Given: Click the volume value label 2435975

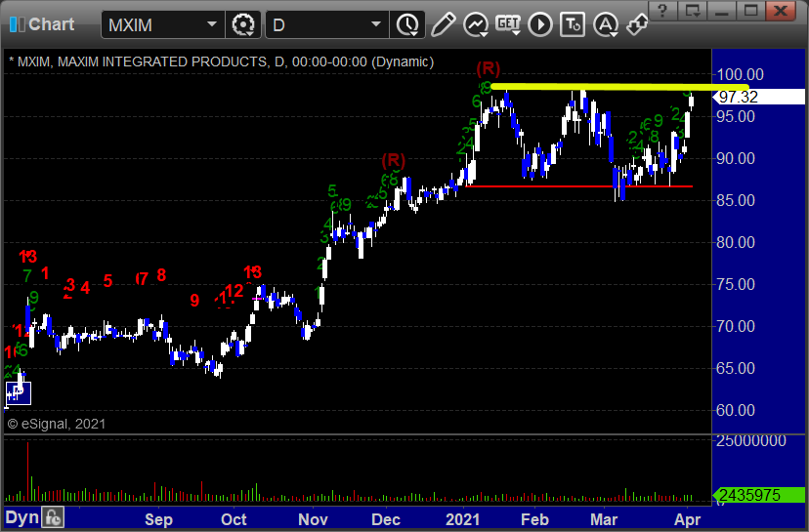Looking at the screenshot, I should point(759,496).
